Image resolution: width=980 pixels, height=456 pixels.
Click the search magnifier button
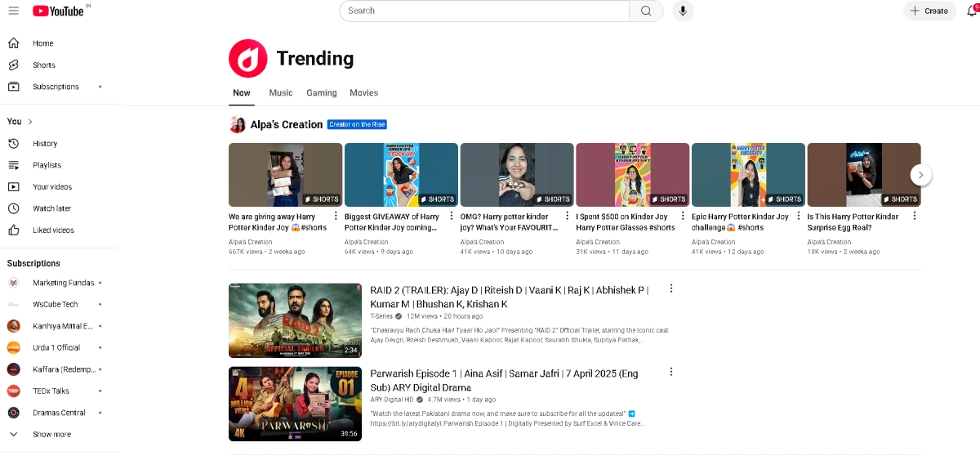coord(646,11)
